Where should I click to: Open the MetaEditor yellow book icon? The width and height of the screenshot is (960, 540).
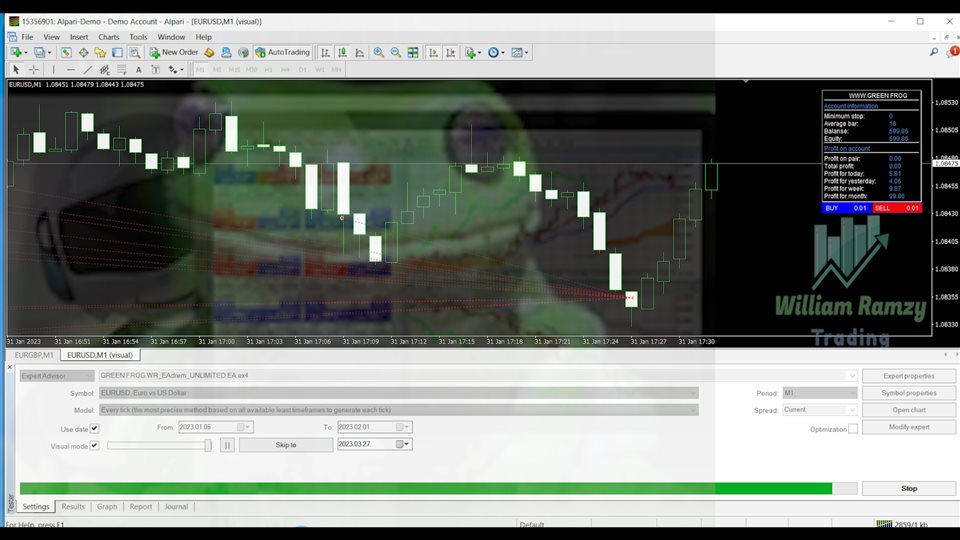[x=209, y=53]
